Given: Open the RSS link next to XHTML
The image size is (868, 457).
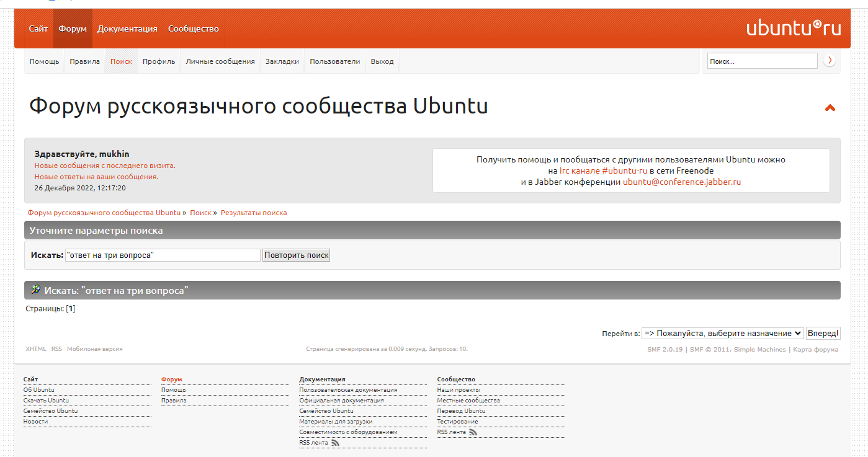Looking at the screenshot, I should click(56, 349).
